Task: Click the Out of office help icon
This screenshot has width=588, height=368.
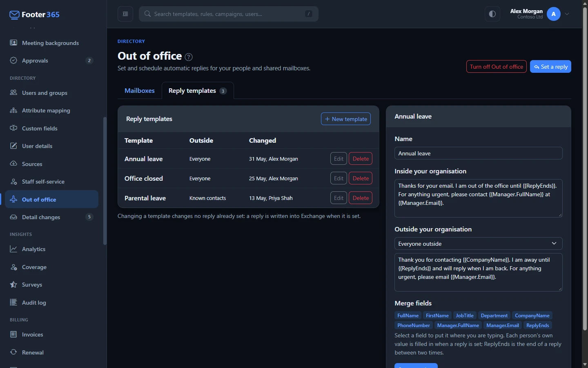Action: [x=189, y=57]
